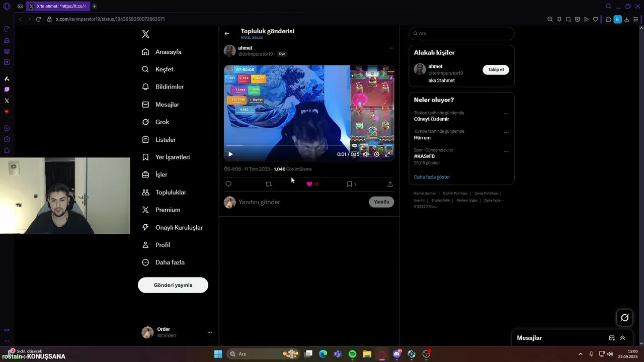Click the Yanıtla button

tap(381, 202)
